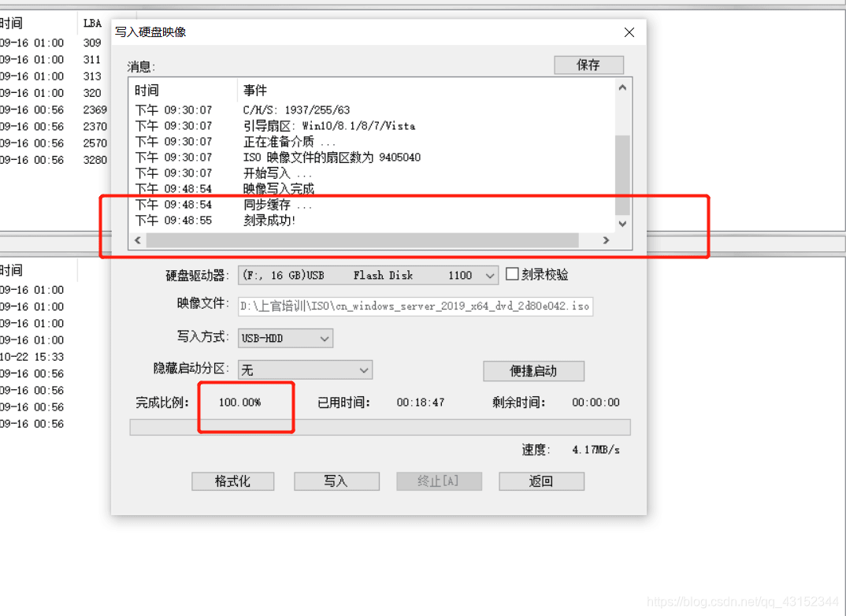Screen dimensions: 846x616
Task: Click the 写入 button
Action: pyautogui.click(x=336, y=481)
